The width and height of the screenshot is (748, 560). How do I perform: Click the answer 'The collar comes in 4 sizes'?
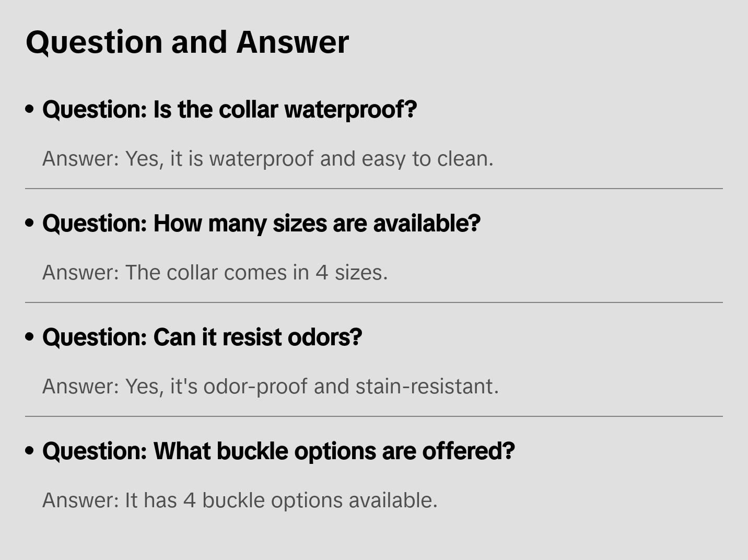215,273
